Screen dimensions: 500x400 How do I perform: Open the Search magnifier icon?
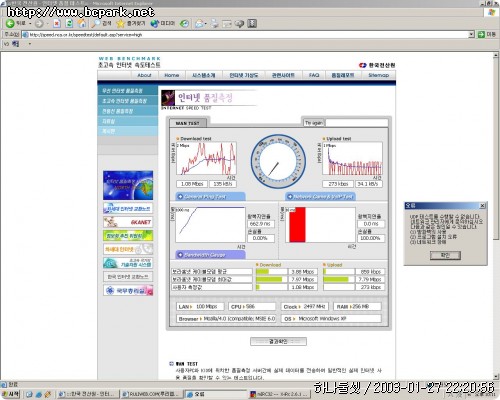[x=96, y=23]
